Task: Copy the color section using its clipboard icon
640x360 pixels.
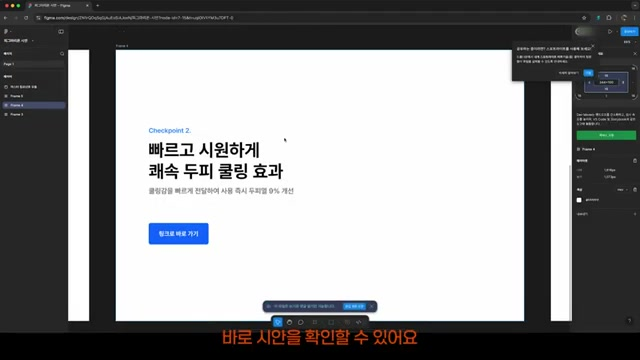Action: [x=635, y=190]
